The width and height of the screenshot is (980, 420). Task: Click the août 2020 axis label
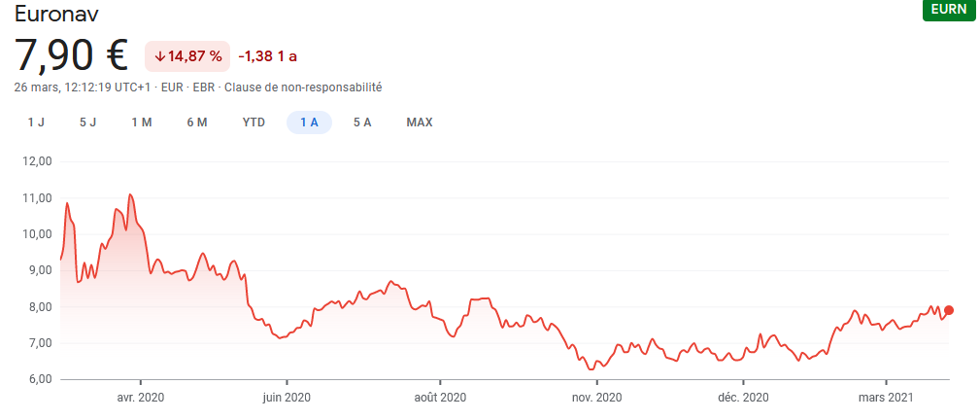click(x=440, y=397)
